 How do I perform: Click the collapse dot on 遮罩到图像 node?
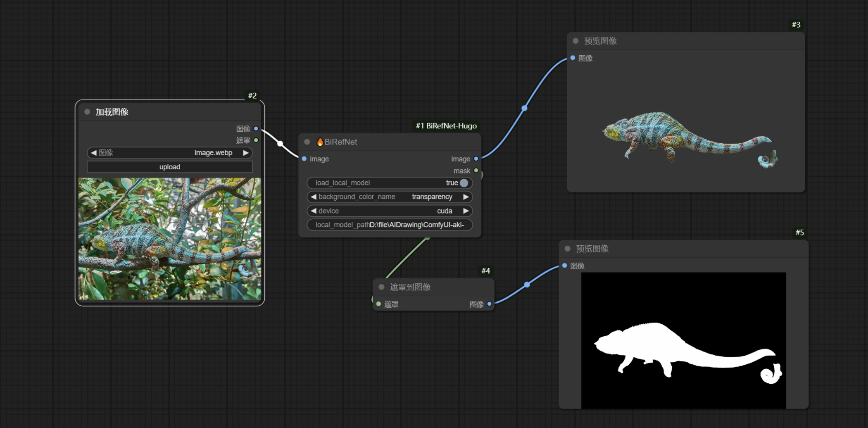point(382,287)
